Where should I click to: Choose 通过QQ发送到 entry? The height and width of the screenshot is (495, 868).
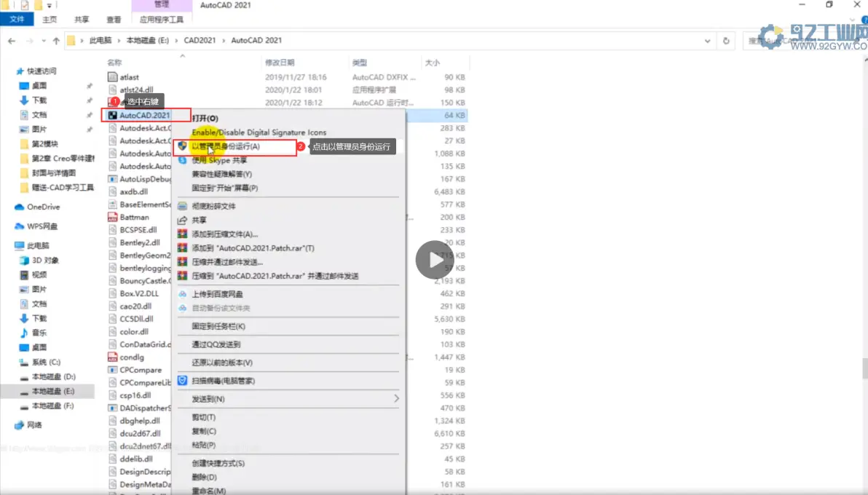point(216,344)
